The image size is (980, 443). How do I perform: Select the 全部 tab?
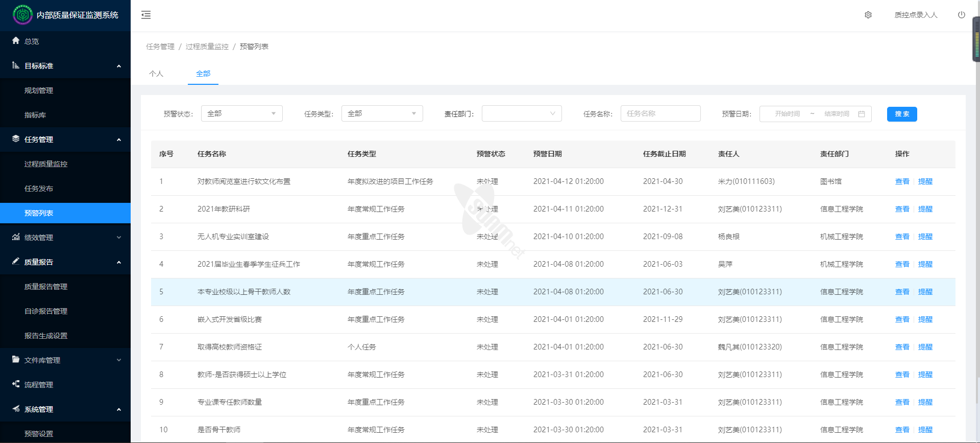click(x=203, y=74)
